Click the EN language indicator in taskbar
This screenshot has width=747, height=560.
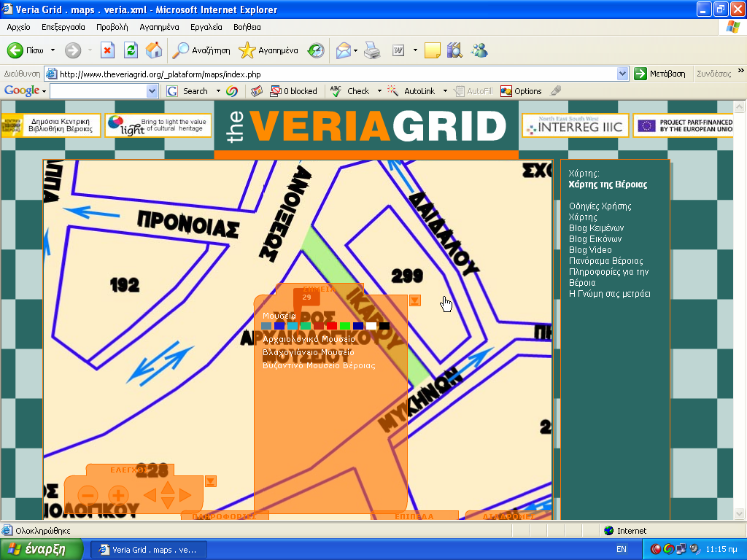[x=622, y=550]
